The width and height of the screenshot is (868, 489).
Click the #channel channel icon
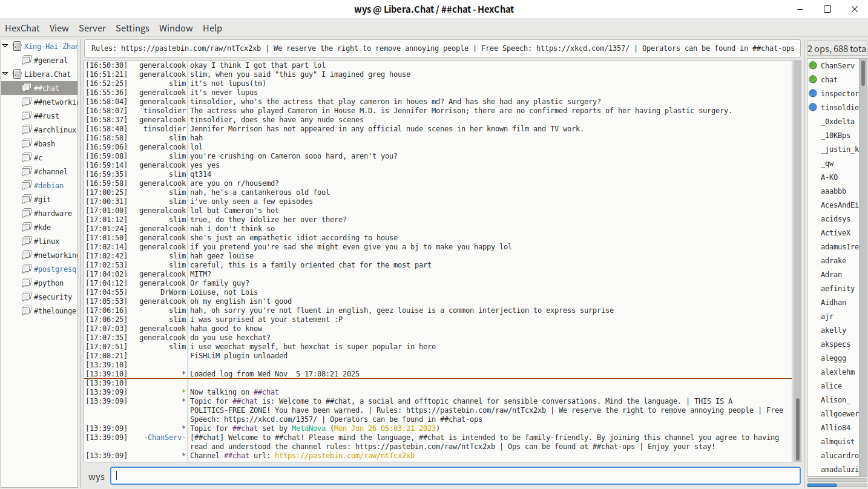(x=27, y=171)
